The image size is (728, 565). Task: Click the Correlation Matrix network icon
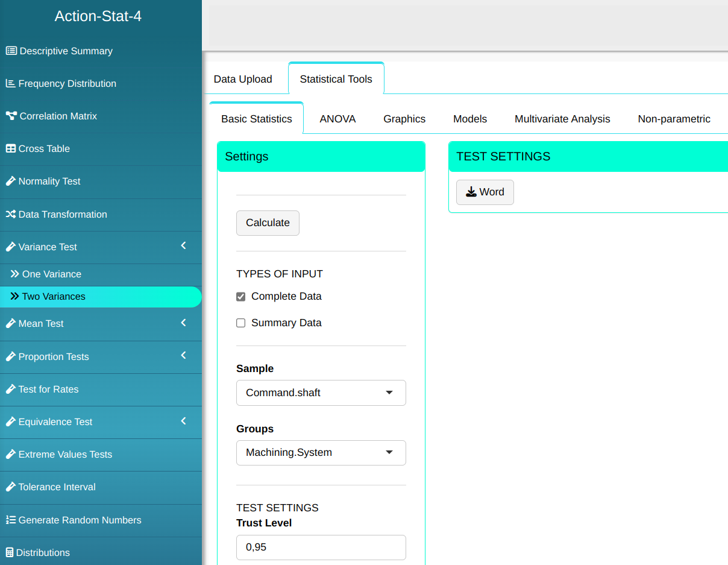(11, 116)
